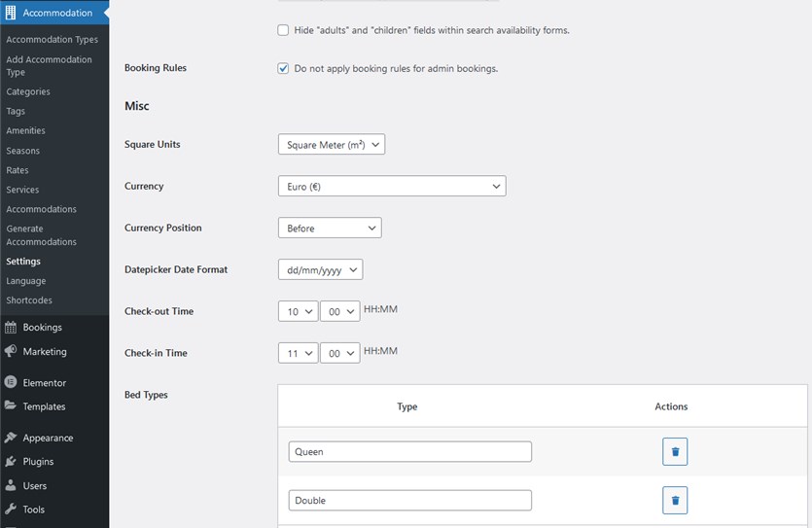Open the Templates menu label
This screenshot has height=528, width=812.
click(x=44, y=406)
